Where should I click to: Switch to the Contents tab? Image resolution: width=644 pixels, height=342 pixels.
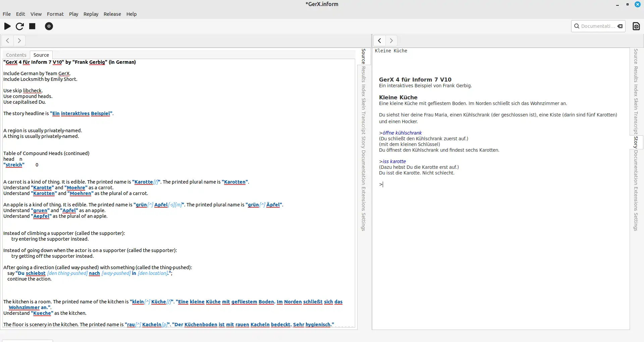(16, 55)
